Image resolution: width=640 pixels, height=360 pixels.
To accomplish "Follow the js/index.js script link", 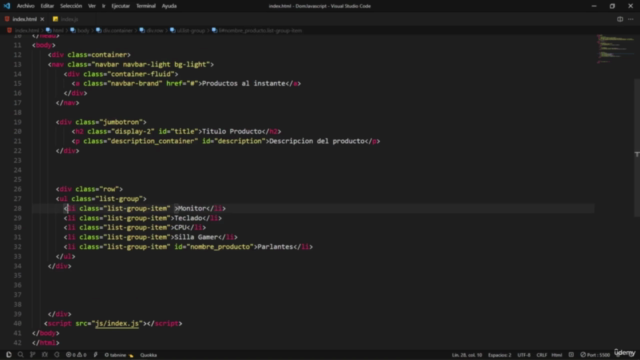I will pyautogui.click(x=117, y=323).
